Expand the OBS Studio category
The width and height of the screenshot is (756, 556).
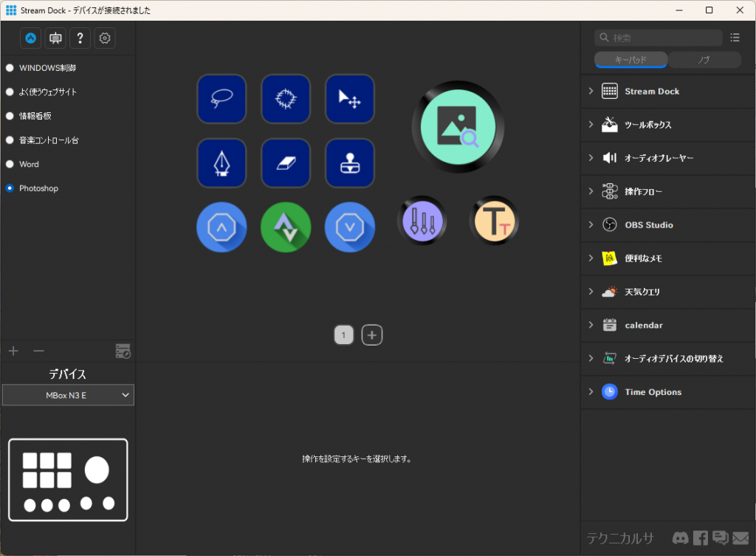[667, 225]
